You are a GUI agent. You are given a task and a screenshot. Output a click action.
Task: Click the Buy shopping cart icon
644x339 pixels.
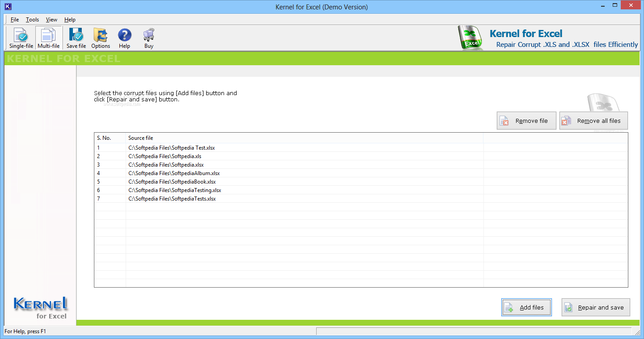click(x=149, y=38)
